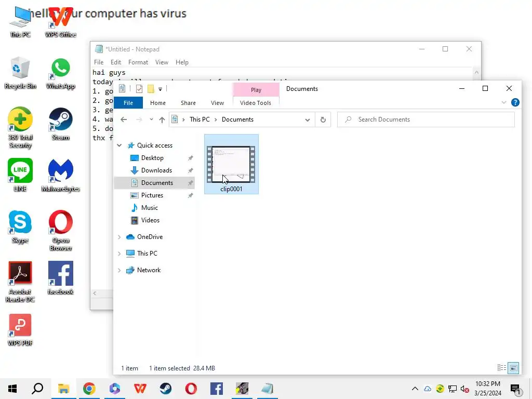
Task: Expand Network tree node
Action: pyautogui.click(x=119, y=270)
